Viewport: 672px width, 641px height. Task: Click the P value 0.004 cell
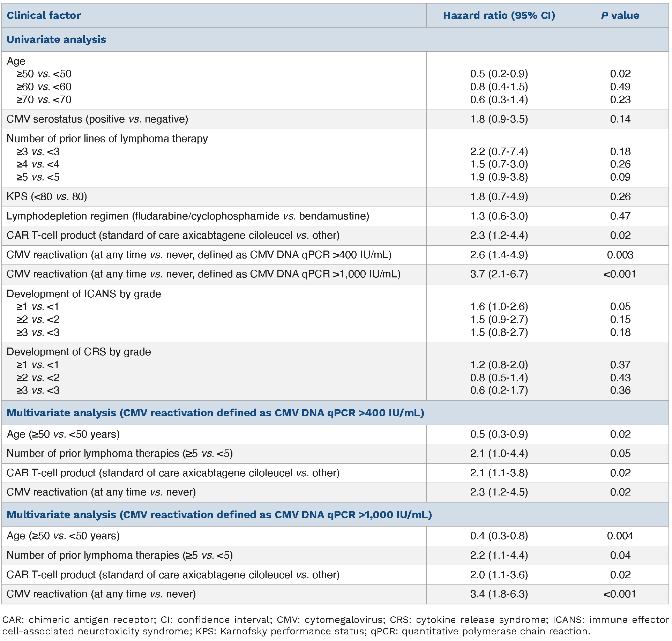(x=620, y=536)
